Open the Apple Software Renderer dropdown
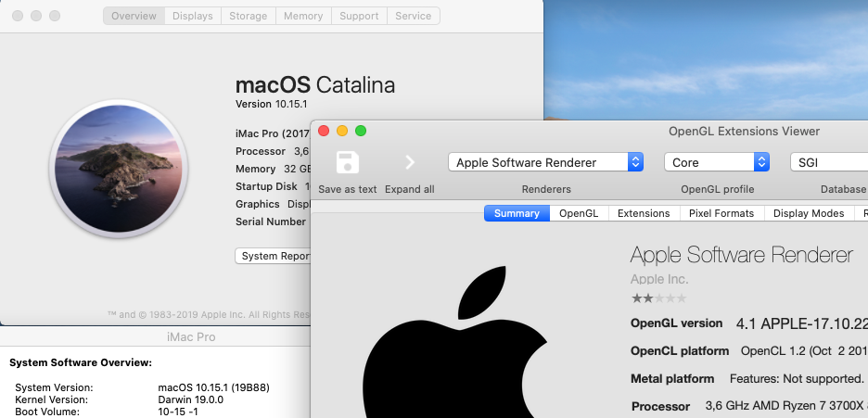The image size is (868, 418). coord(545,162)
